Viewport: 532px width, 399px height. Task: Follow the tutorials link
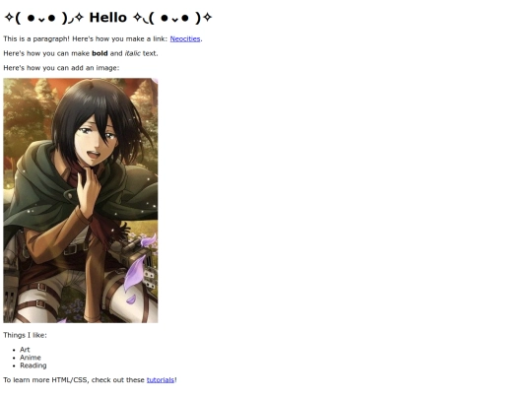tap(161, 380)
